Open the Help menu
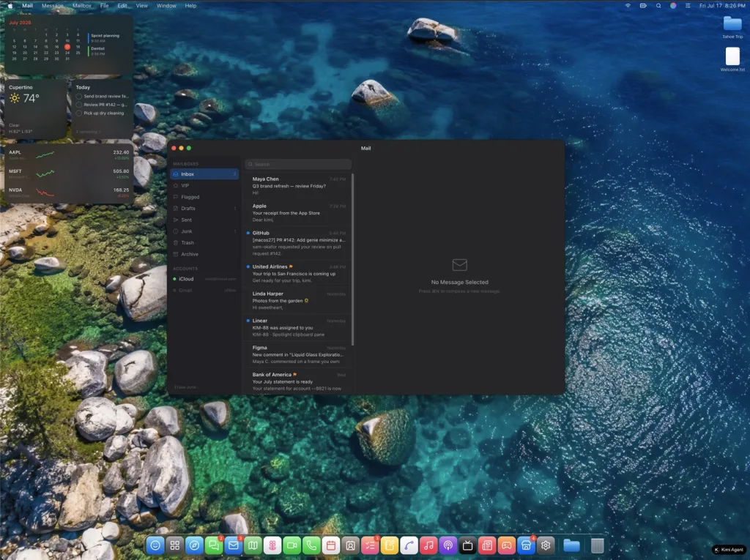750x560 pixels. point(191,6)
